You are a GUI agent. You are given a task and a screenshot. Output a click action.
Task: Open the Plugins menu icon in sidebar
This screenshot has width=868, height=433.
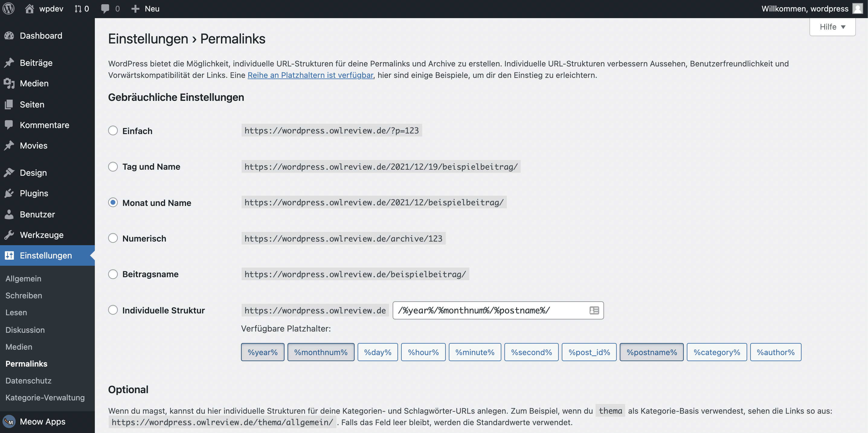click(x=9, y=193)
